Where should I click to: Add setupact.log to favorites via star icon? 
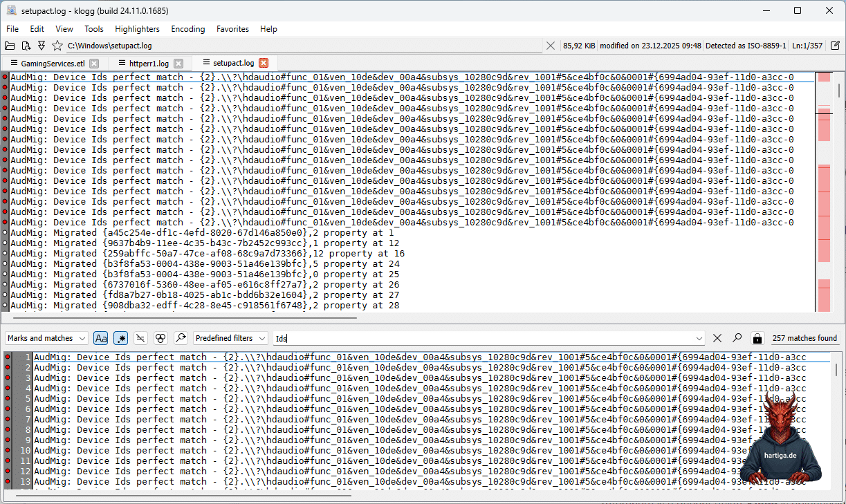(x=58, y=46)
